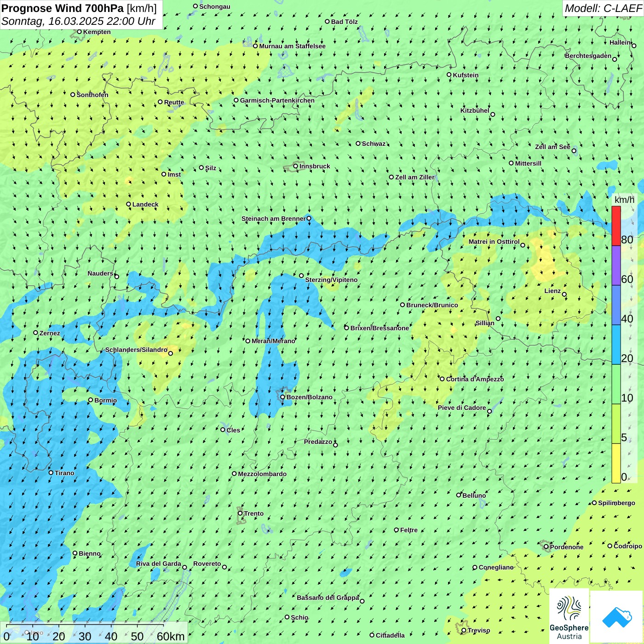Click the Treviso city label
This screenshot has height=644, width=644.
(479, 630)
